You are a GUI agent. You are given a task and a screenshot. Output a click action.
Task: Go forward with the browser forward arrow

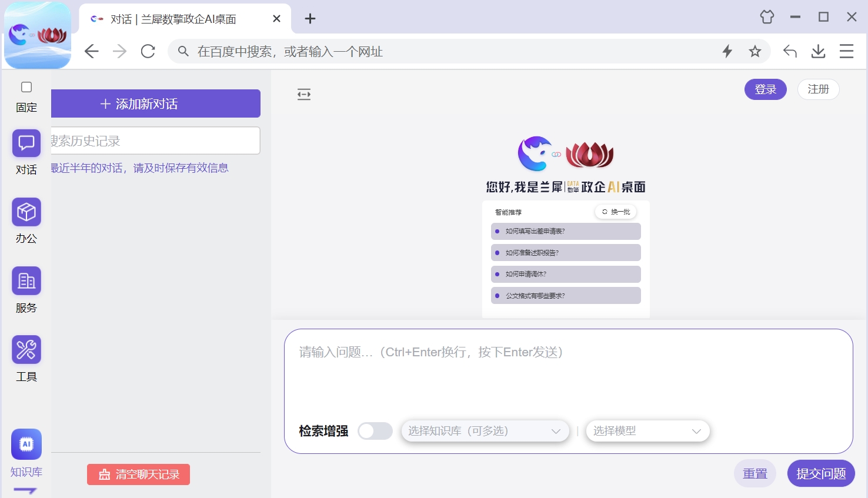[x=120, y=52]
